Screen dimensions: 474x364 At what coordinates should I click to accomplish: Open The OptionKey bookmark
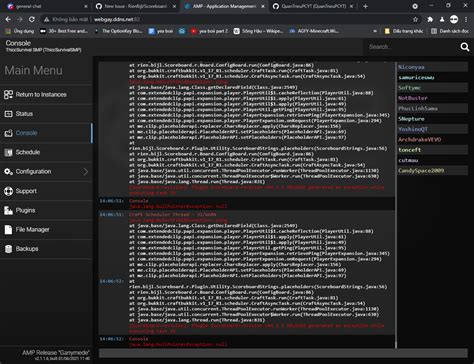(118, 31)
